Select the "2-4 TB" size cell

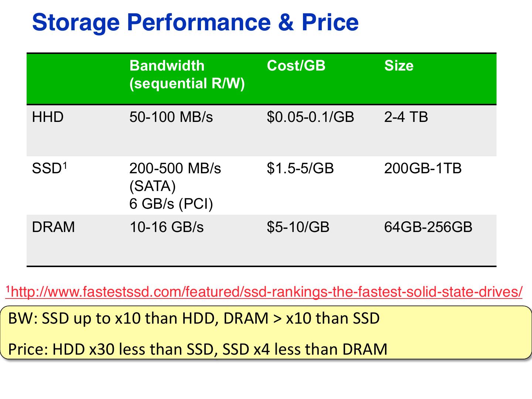point(406,117)
